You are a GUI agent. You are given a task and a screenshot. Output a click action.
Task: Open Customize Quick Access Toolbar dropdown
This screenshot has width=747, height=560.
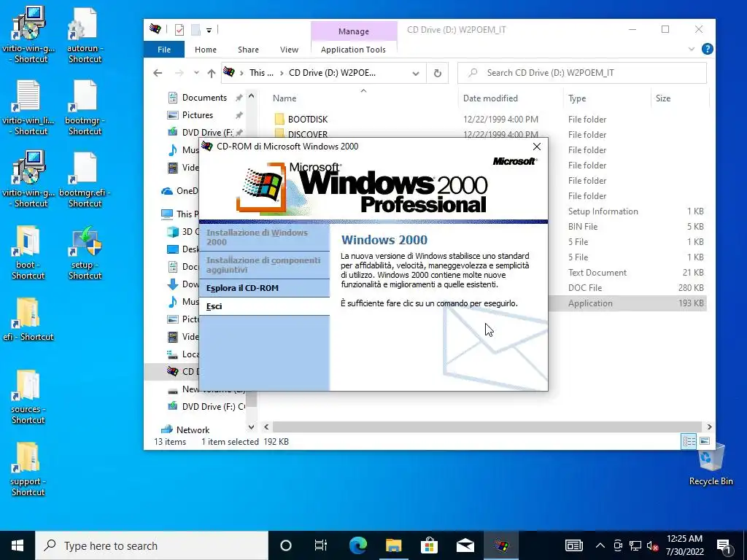tap(209, 31)
